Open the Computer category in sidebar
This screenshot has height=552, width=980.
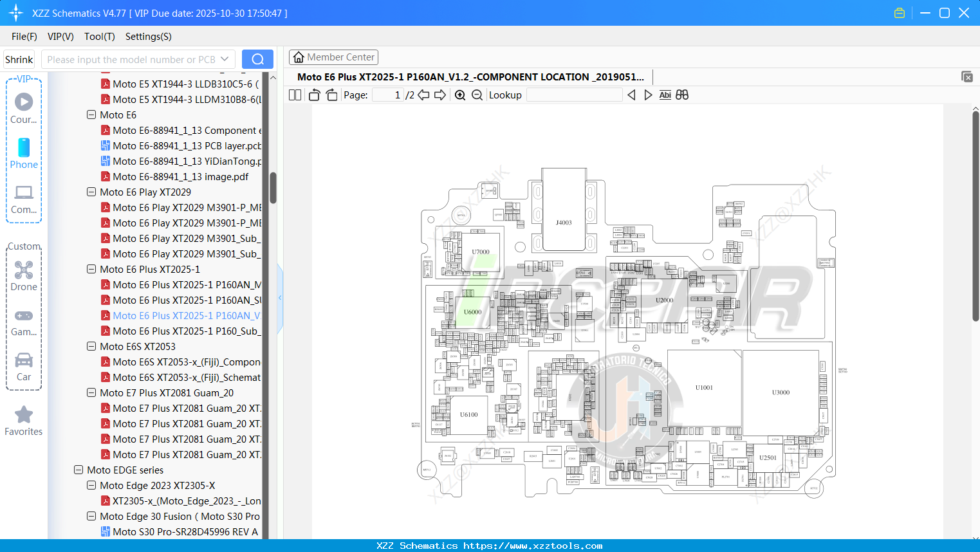(x=24, y=199)
